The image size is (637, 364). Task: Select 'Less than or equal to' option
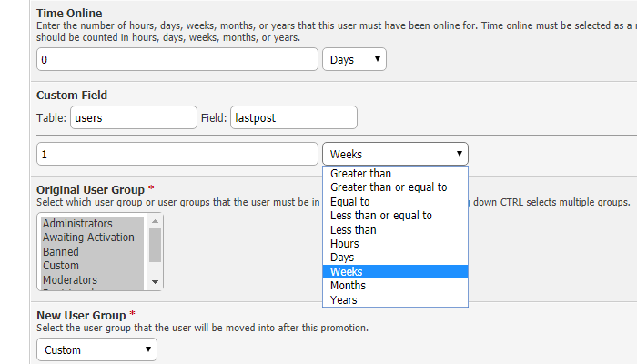click(x=380, y=216)
